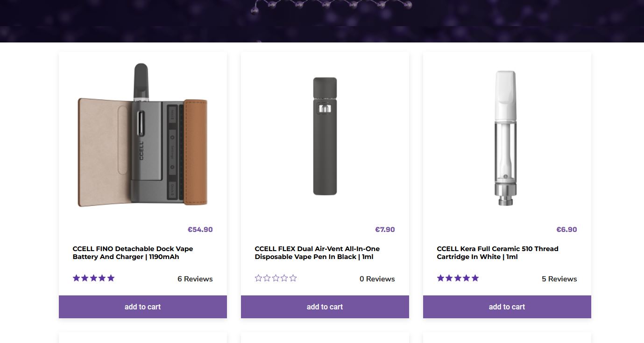Click the CCELL FINO battery product image

click(142, 135)
